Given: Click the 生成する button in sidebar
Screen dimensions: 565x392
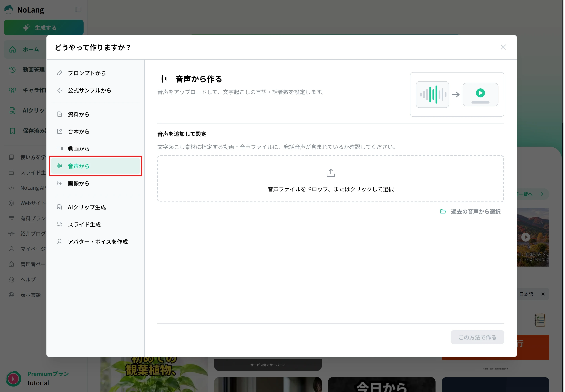Looking at the screenshot, I should click(44, 27).
